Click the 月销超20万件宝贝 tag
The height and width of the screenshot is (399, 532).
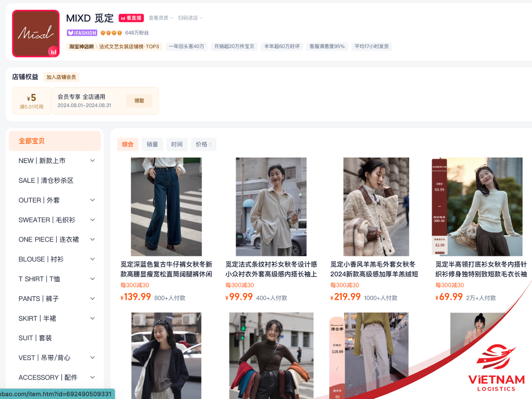[x=234, y=47]
